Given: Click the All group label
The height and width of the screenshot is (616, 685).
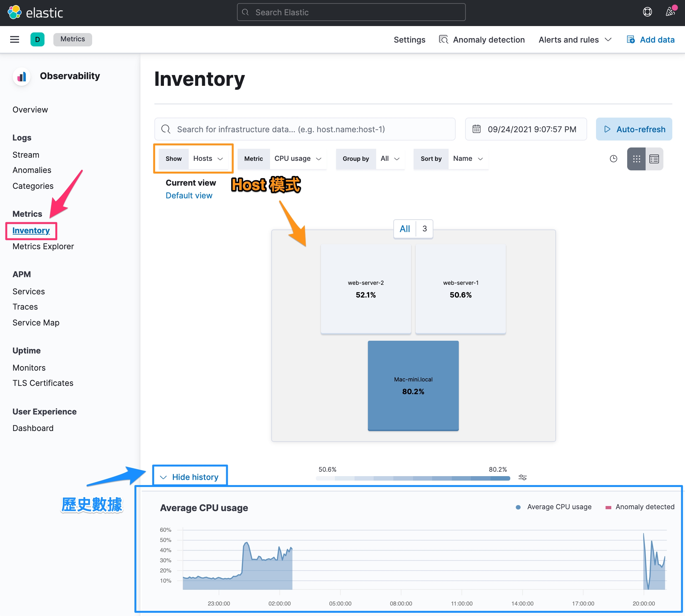Looking at the screenshot, I should coord(405,229).
